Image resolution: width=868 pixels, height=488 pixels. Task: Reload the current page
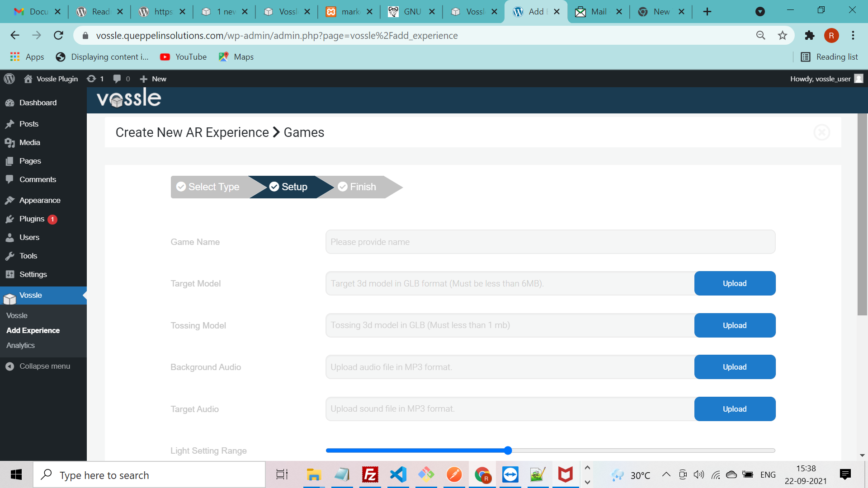58,35
